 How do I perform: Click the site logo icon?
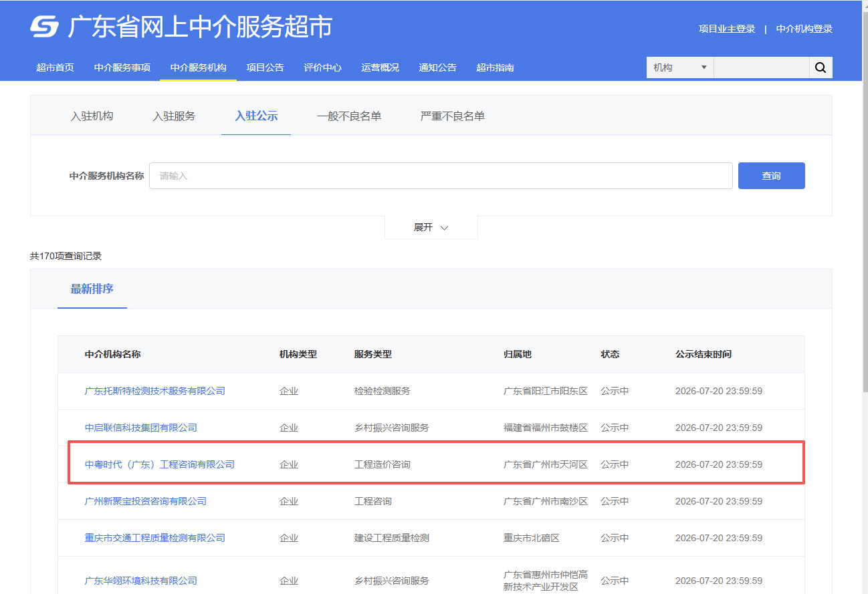tap(45, 27)
